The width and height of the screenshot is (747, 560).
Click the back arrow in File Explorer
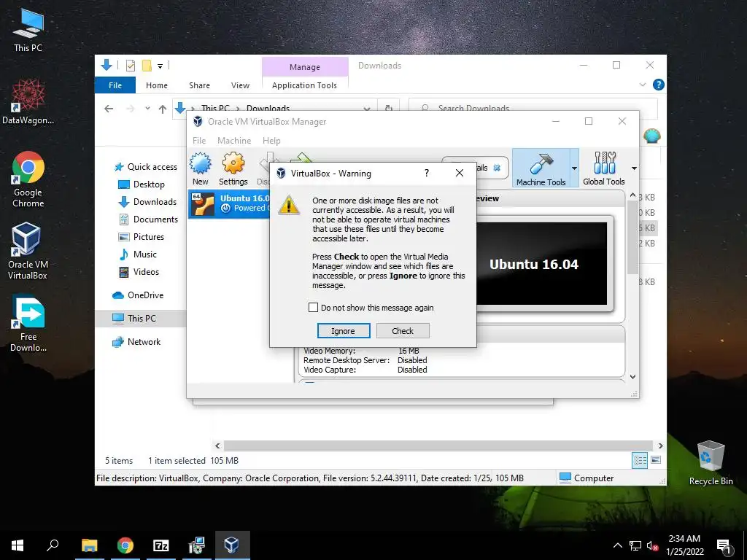(x=109, y=109)
